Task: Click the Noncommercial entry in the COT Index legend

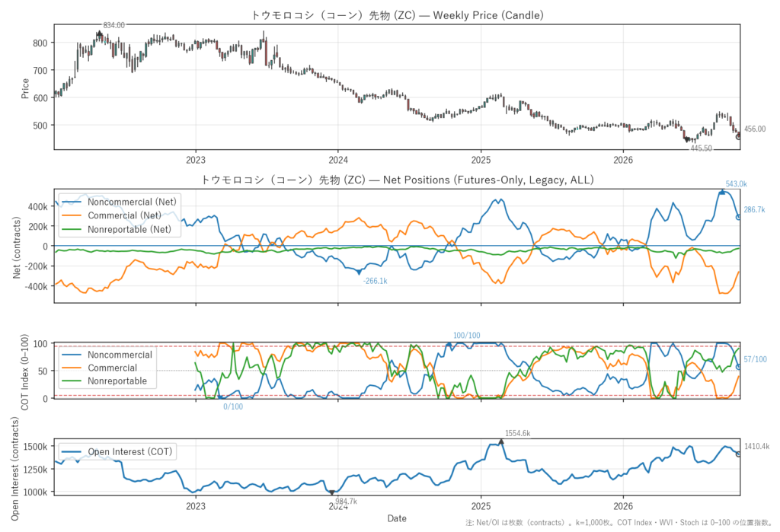Action: 120,355
